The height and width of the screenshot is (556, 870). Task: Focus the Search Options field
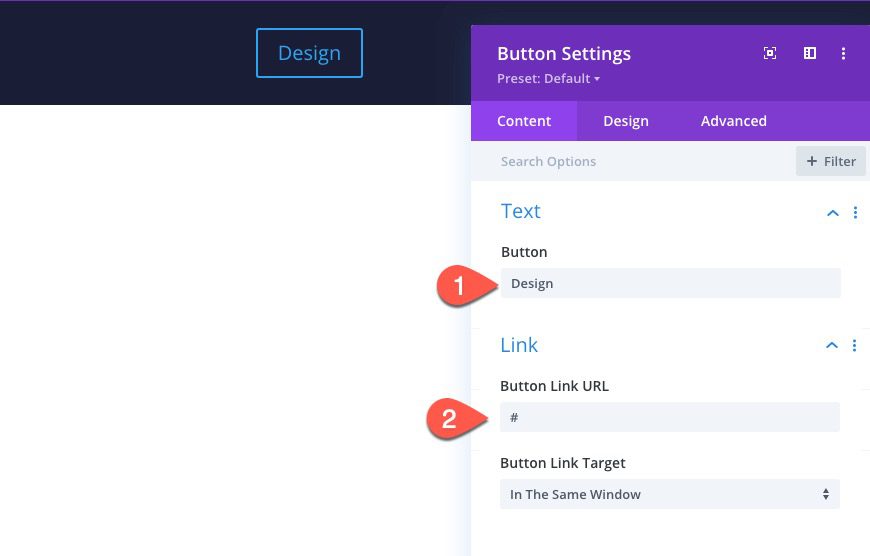pyautogui.click(x=640, y=161)
